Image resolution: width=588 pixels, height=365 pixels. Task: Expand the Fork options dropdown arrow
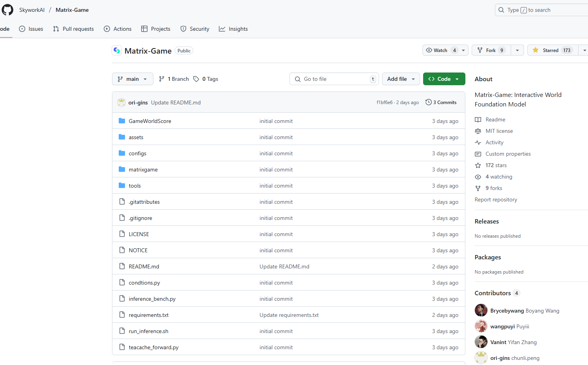(x=517, y=50)
